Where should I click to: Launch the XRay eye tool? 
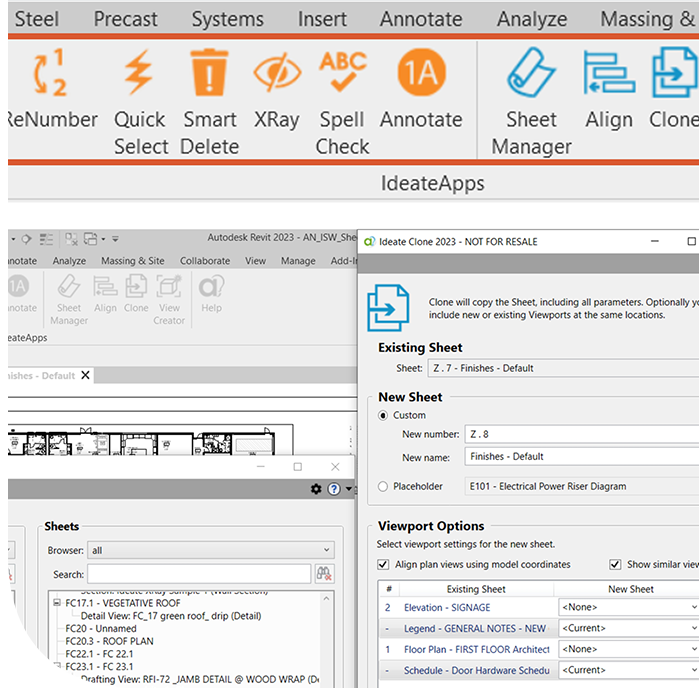click(x=277, y=89)
